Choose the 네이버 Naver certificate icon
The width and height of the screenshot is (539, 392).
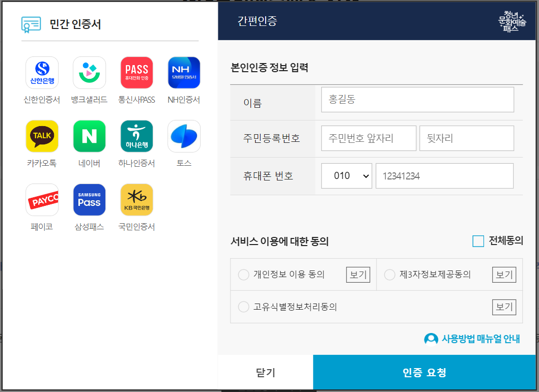coord(89,136)
